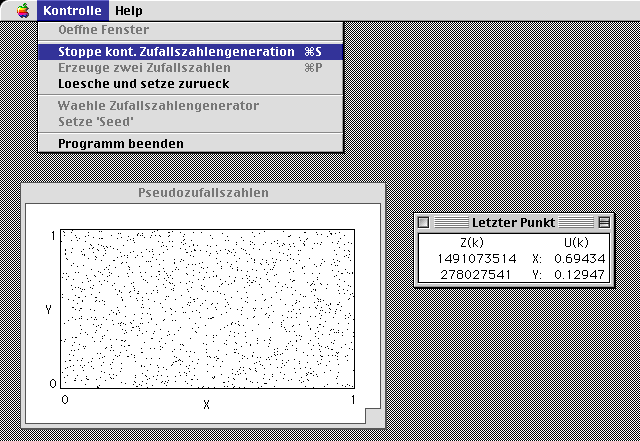
Task: Click greyed Setze 'Seed' entry
Action: [x=191, y=122]
